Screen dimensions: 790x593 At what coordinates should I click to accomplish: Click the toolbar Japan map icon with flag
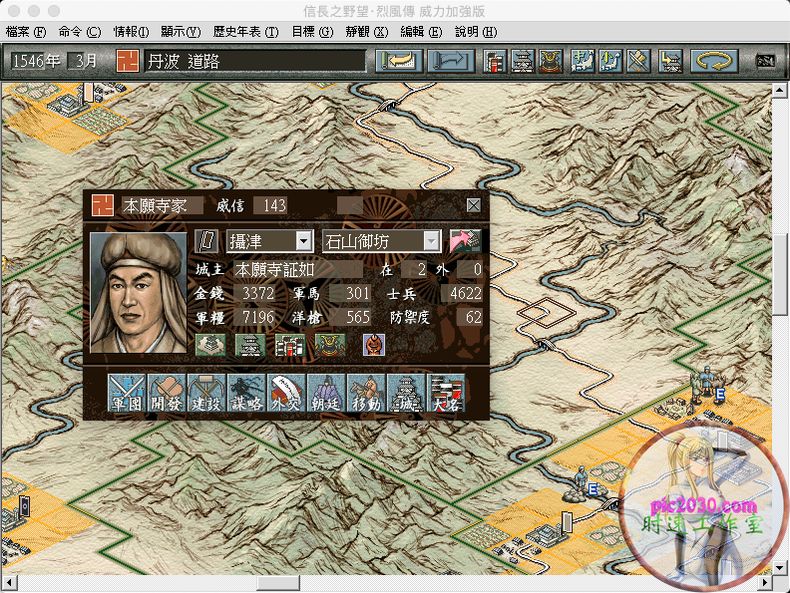coord(583,61)
